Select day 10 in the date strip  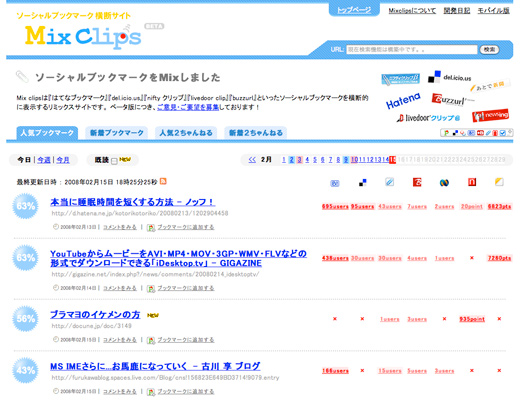tap(354, 160)
